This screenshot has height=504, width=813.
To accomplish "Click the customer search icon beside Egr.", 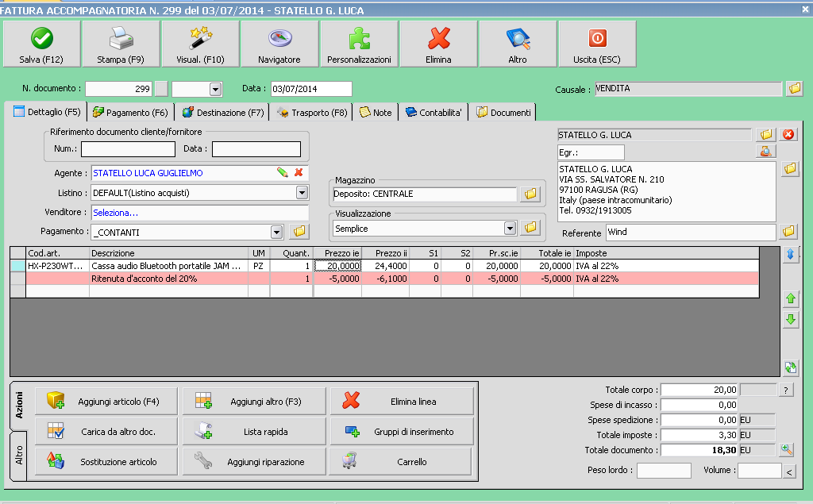I will [766, 152].
